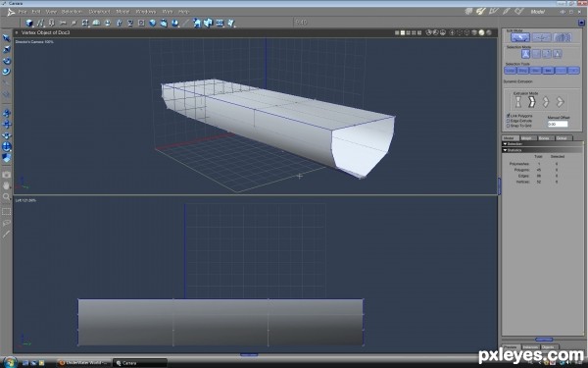Viewport: 588px width, 368px height.
Task: Click the Manual Offset input field
Action: [558, 124]
